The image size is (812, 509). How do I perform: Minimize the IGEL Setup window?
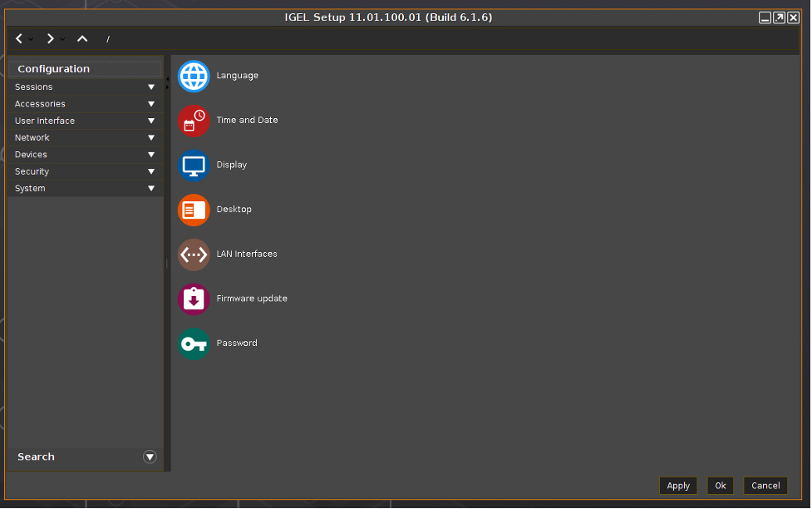point(765,18)
